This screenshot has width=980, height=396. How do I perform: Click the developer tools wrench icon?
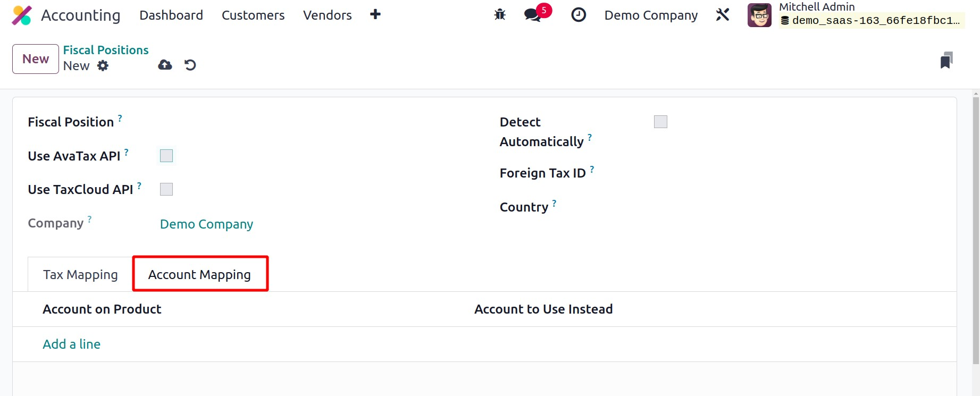coord(722,15)
